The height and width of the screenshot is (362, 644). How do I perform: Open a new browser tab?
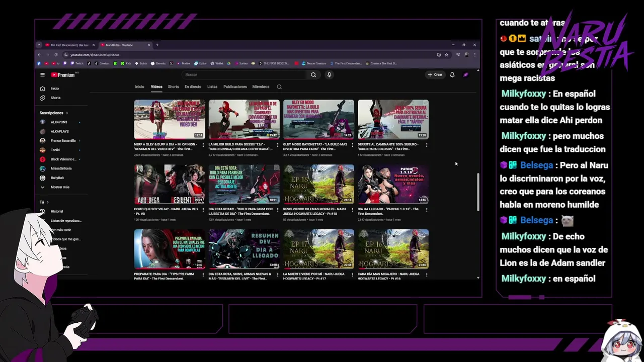(157, 45)
